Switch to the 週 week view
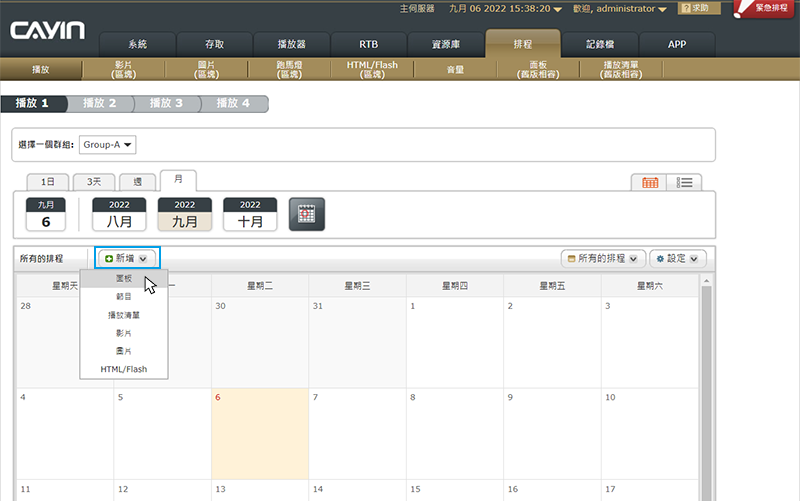 click(138, 182)
